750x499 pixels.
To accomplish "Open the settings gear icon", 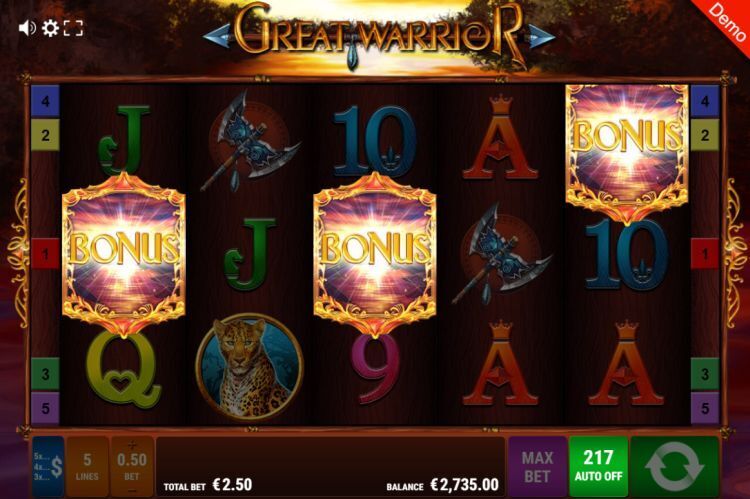I will 50,28.
